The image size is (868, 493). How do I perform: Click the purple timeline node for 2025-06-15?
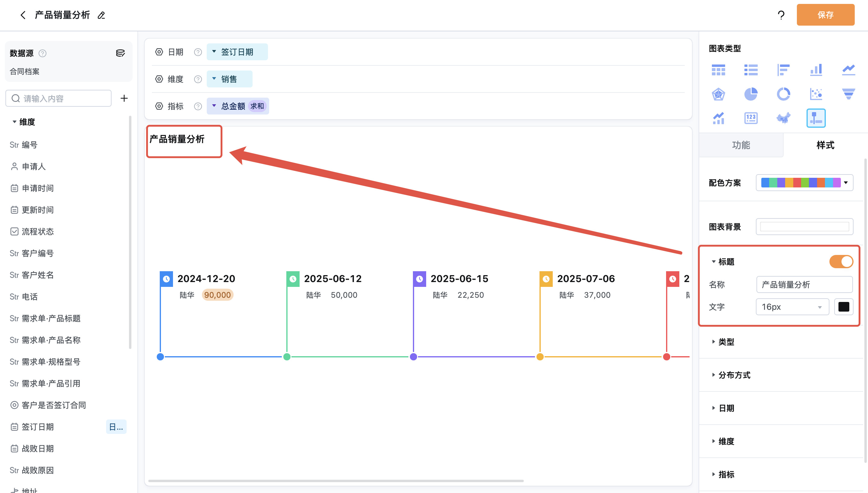point(413,356)
